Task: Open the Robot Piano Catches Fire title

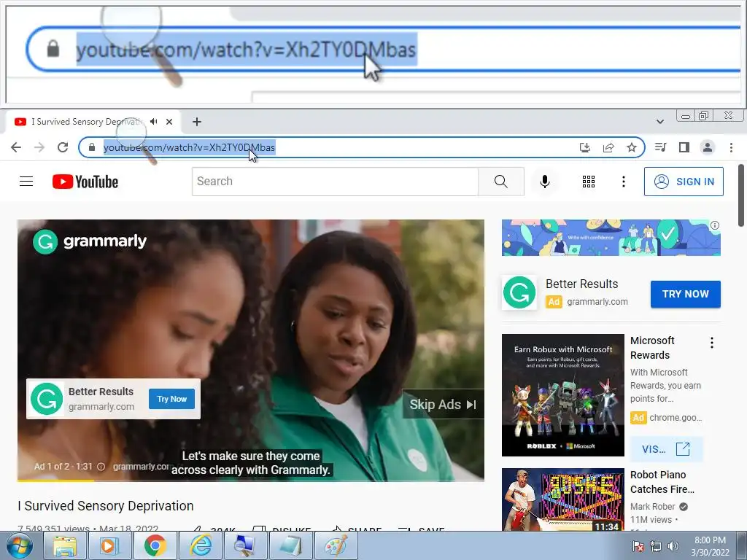Action: click(662, 482)
